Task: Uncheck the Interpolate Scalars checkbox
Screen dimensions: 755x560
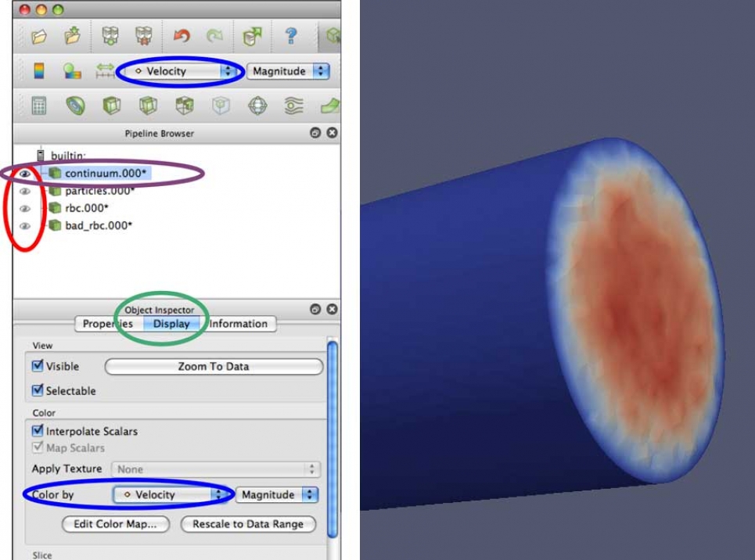Action: tap(38, 431)
